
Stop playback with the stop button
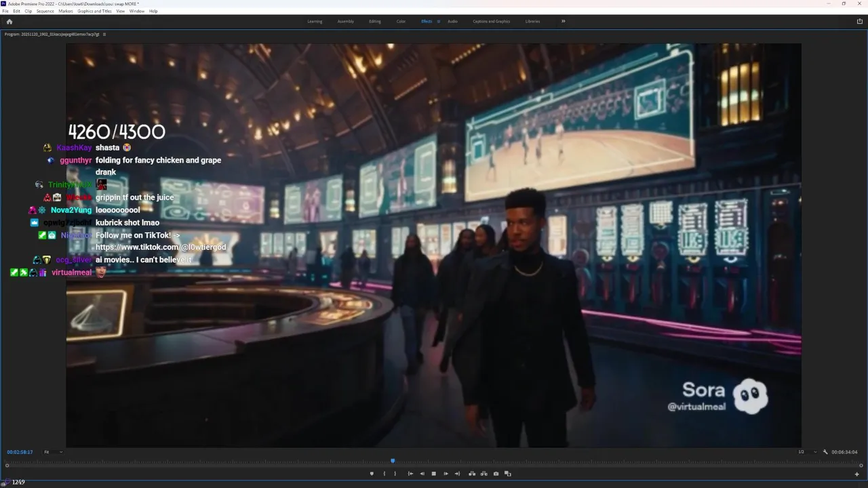point(434,474)
